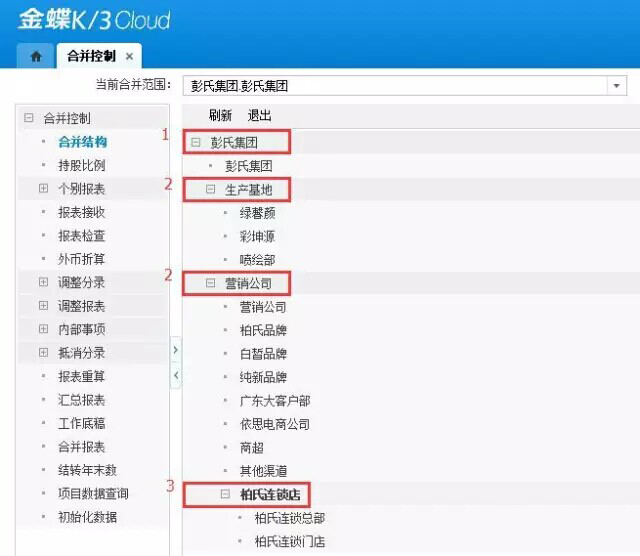Collapse the 营销公司 group node

tap(210, 283)
